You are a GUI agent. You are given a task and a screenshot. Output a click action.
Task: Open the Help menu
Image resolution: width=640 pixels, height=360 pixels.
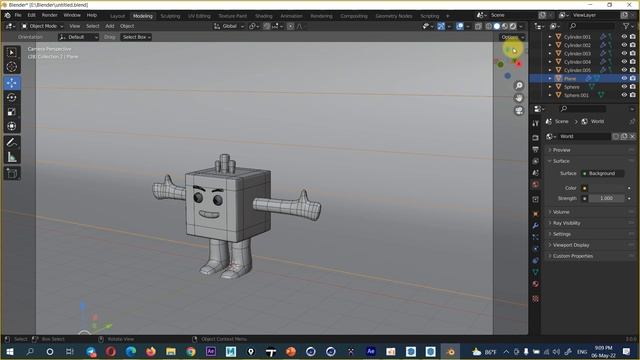coord(92,16)
